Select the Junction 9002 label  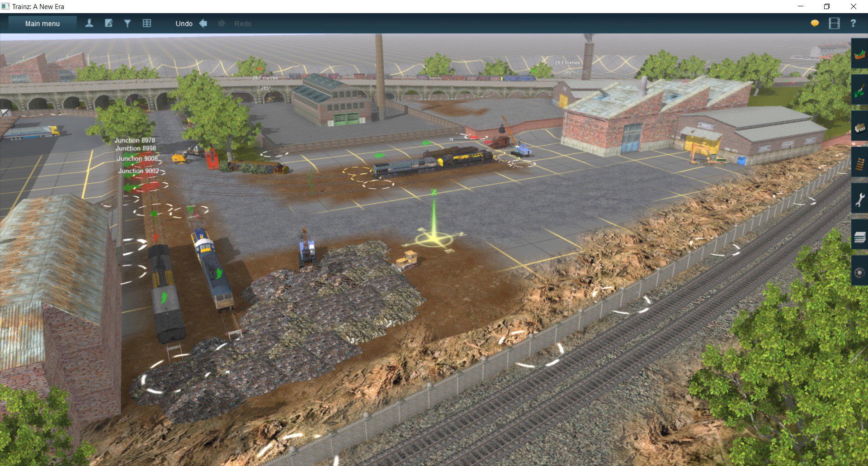coord(138,171)
